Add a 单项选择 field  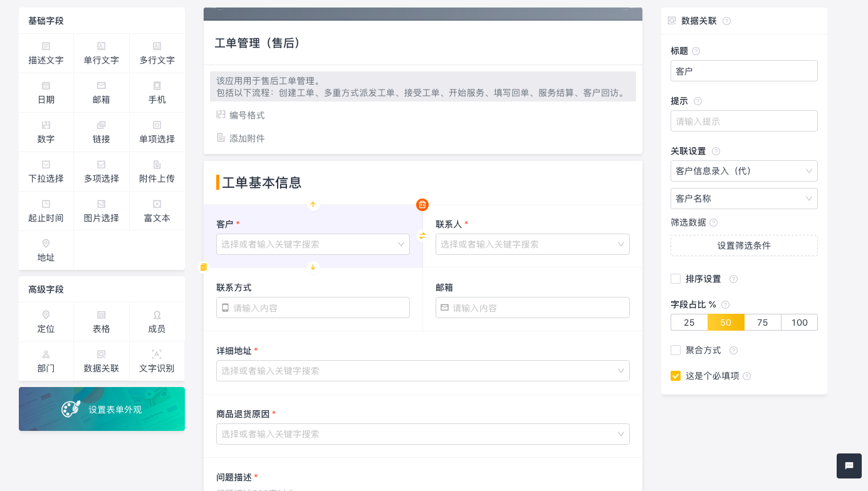pyautogui.click(x=157, y=132)
